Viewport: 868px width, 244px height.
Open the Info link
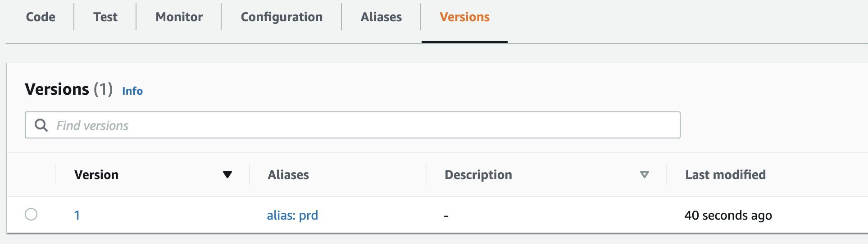(132, 91)
